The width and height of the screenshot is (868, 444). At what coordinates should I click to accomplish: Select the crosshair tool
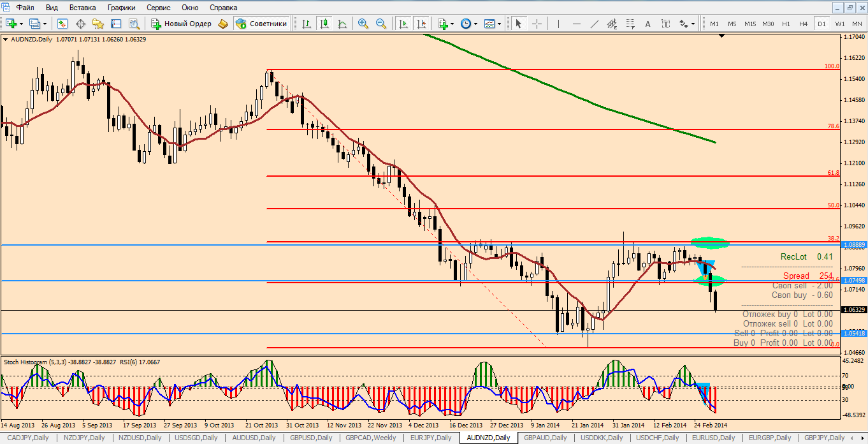[537, 24]
